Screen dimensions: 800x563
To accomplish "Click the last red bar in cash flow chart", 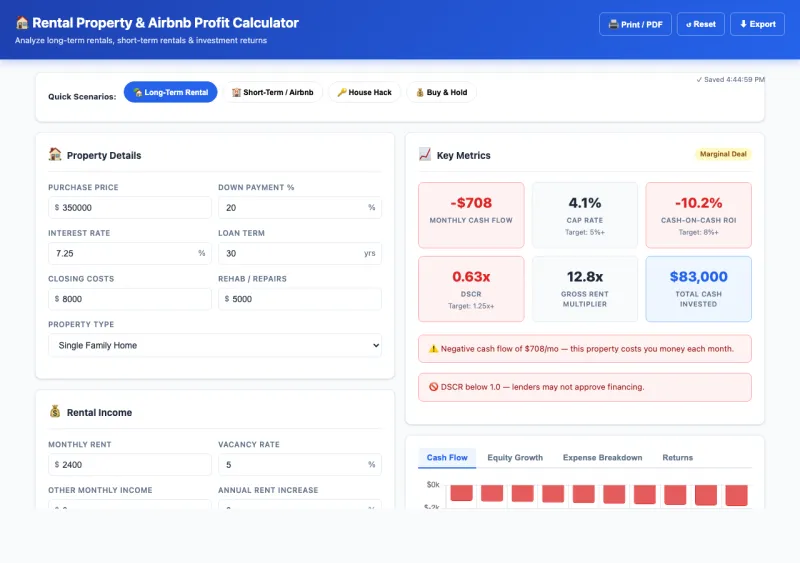I will point(736,495).
